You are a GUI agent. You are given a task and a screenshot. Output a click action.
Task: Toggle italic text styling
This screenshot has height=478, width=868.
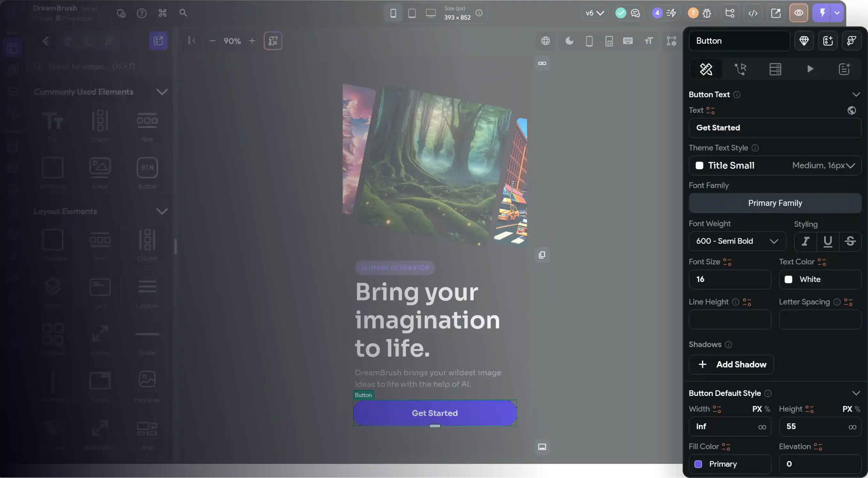click(805, 241)
